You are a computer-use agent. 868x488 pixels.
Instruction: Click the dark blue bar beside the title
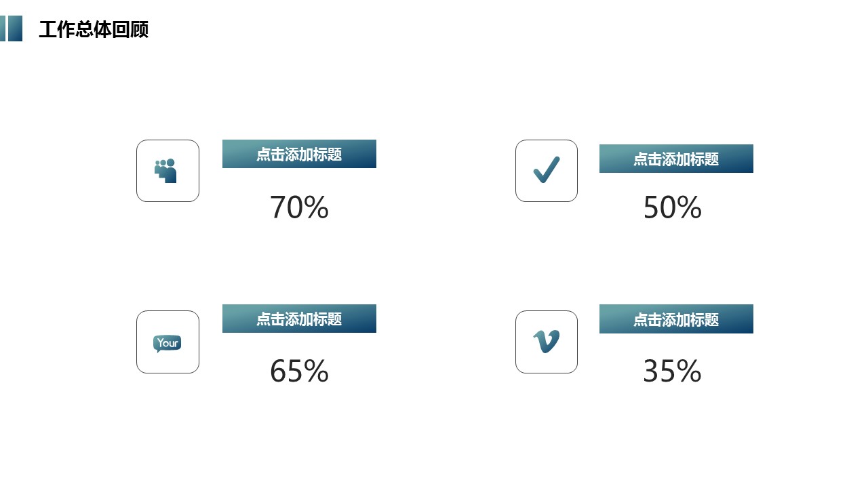[15, 28]
